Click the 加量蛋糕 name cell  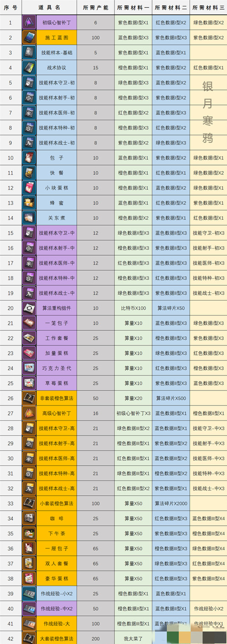(56, 353)
